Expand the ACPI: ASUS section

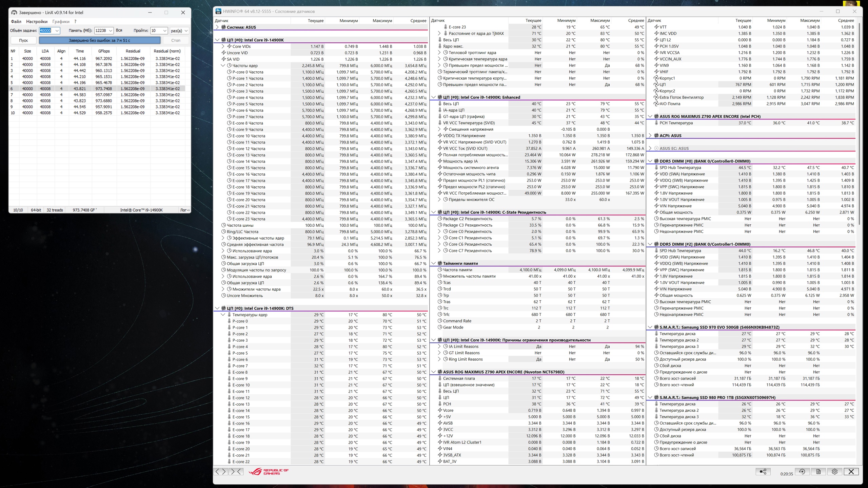tap(650, 135)
